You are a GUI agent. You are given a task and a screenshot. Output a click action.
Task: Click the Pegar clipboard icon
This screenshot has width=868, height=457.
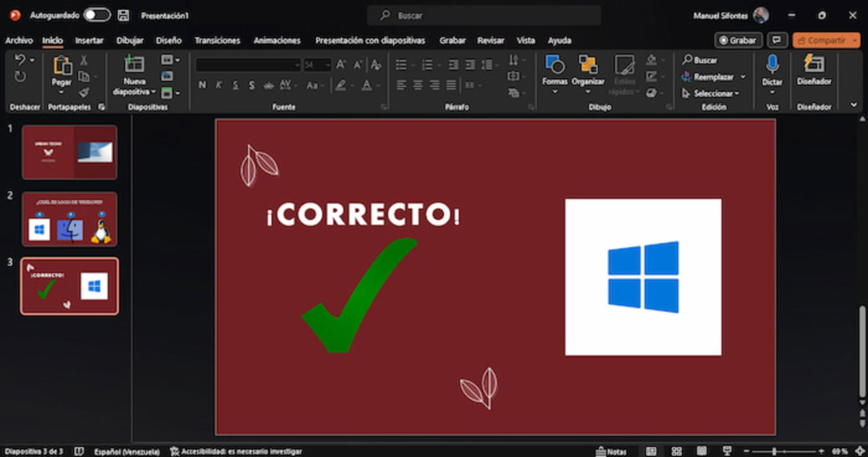tap(62, 65)
